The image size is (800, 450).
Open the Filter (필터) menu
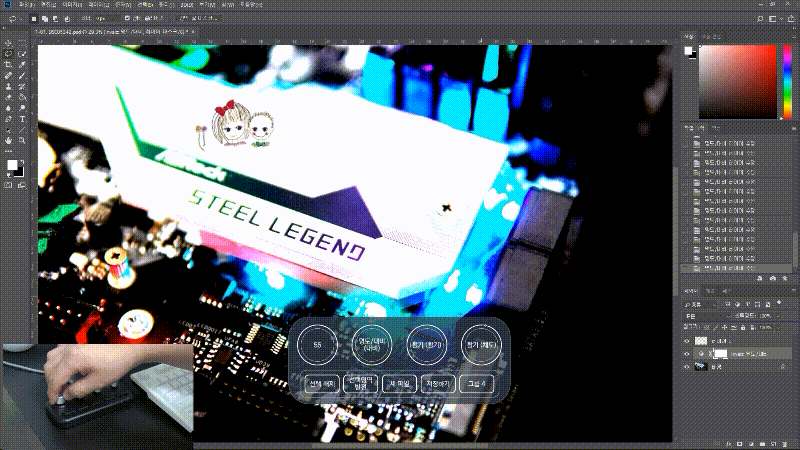(166, 5)
